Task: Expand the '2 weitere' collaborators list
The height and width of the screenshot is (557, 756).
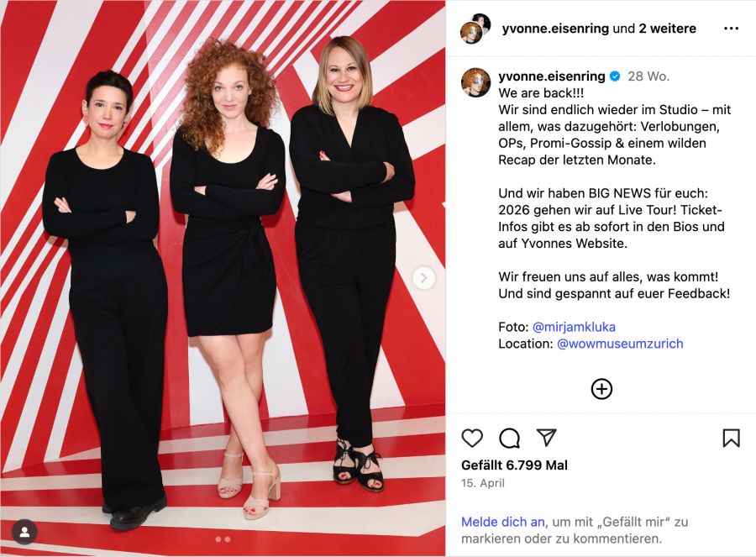Action: (667, 29)
